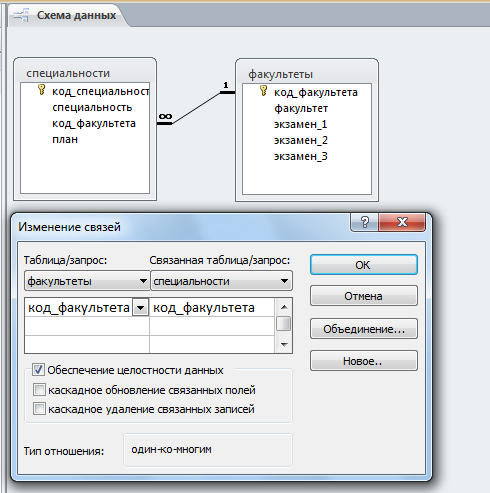Select план field in специальности table
Screen dimensions: 490x493
[x=65, y=139]
